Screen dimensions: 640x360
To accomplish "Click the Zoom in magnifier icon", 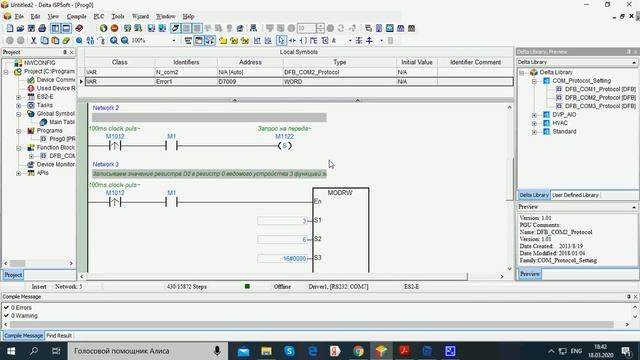I will click(114, 40).
